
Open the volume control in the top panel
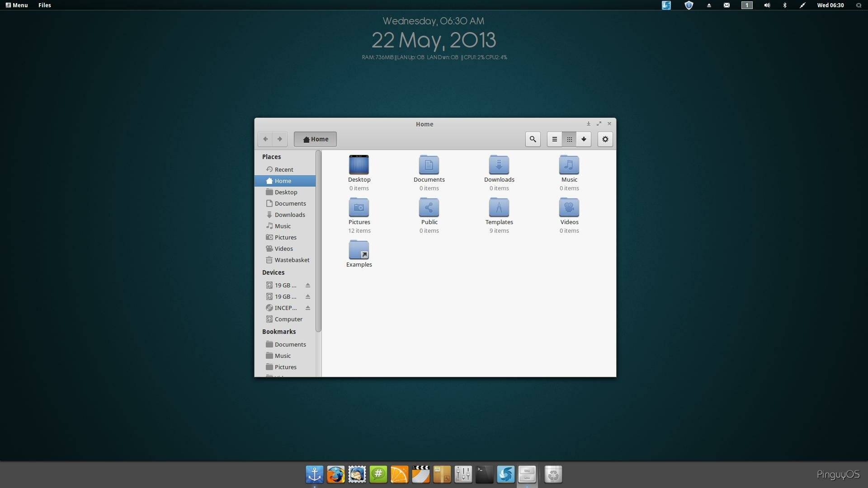tap(766, 5)
